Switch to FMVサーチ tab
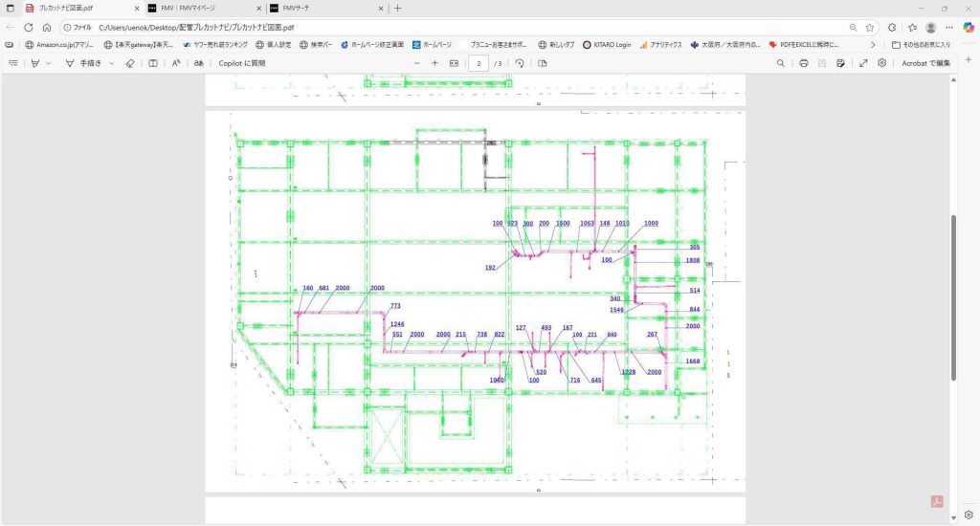 click(x=326, y=8)
